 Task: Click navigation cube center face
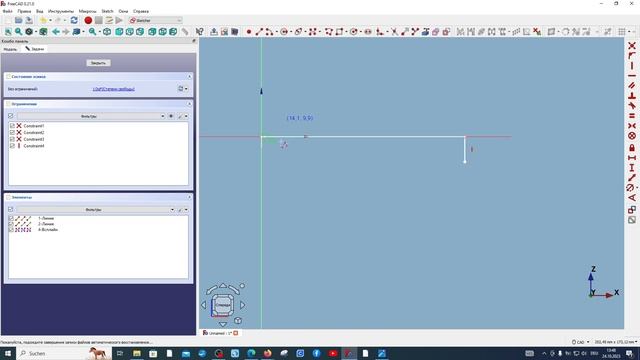point(222,305)
